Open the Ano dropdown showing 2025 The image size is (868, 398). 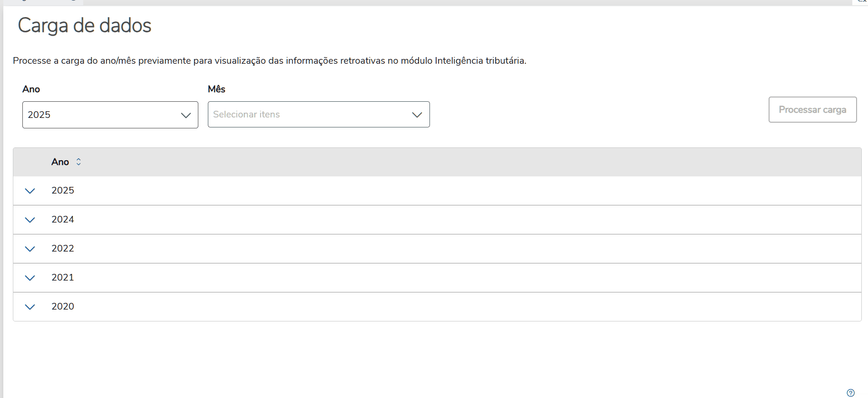110,115
